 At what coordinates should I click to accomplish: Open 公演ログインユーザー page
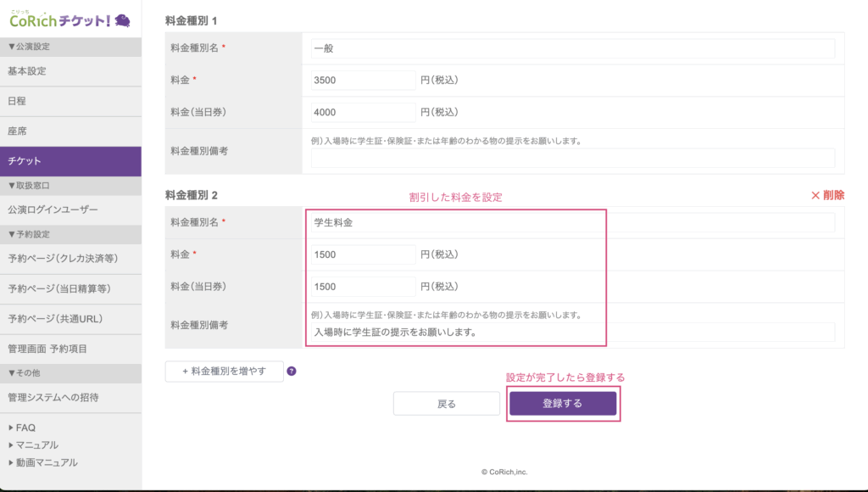[53, 210]
